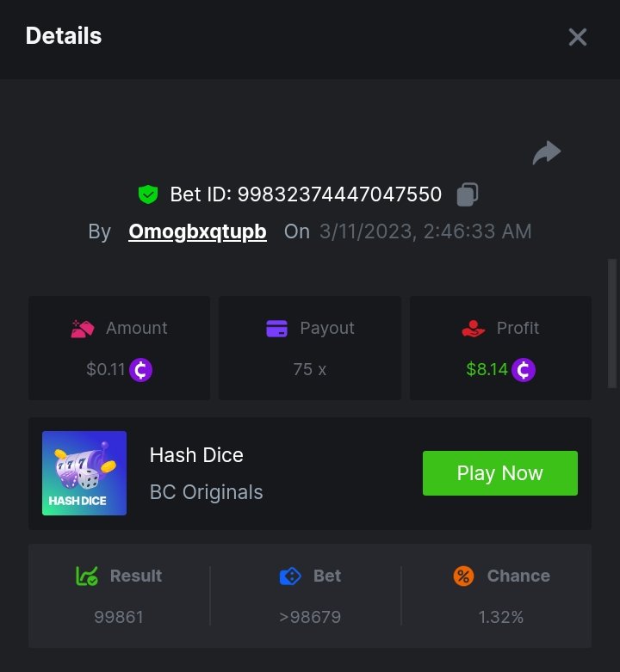Click the Amount money icon
Viewport: 620px width, 672px height.
click(83, 328)
